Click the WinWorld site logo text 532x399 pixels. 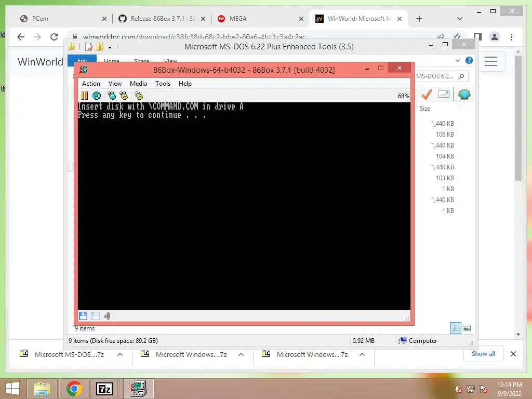[x=41, y=62]
